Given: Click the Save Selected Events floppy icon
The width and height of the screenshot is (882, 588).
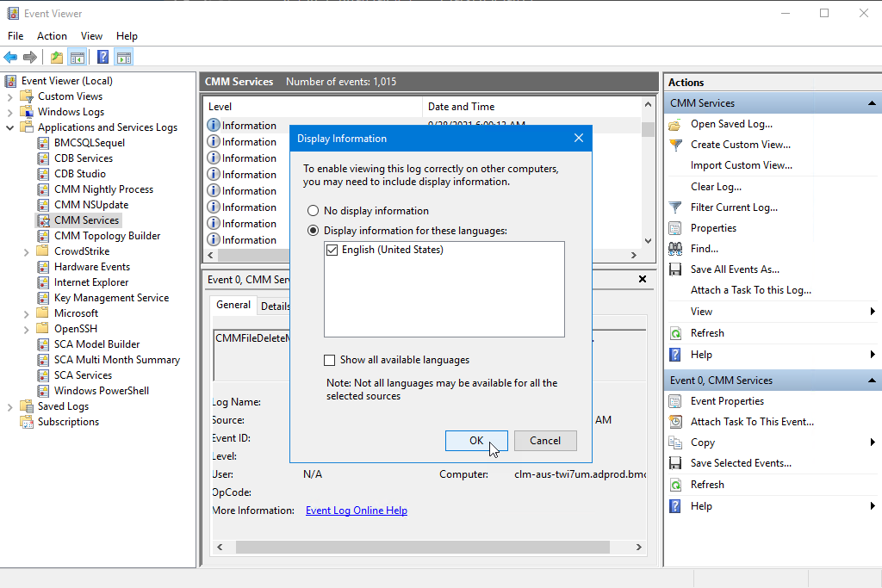Looking at the screenshot, I should click(675, 463).
